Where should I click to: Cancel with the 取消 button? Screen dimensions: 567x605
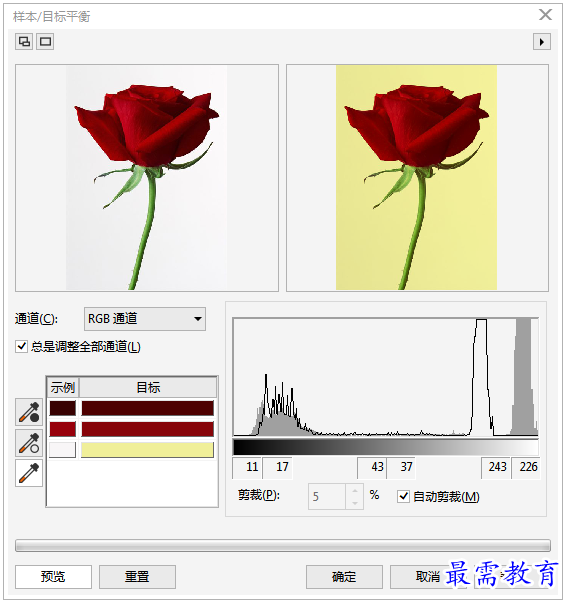pyautogui.click(x=428, y=577)
